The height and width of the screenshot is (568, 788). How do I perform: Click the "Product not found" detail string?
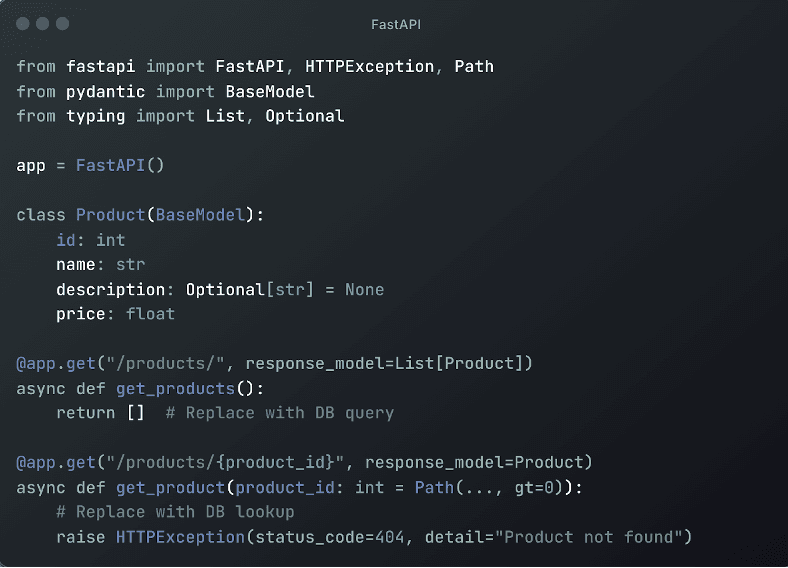(x=588, y=537)
